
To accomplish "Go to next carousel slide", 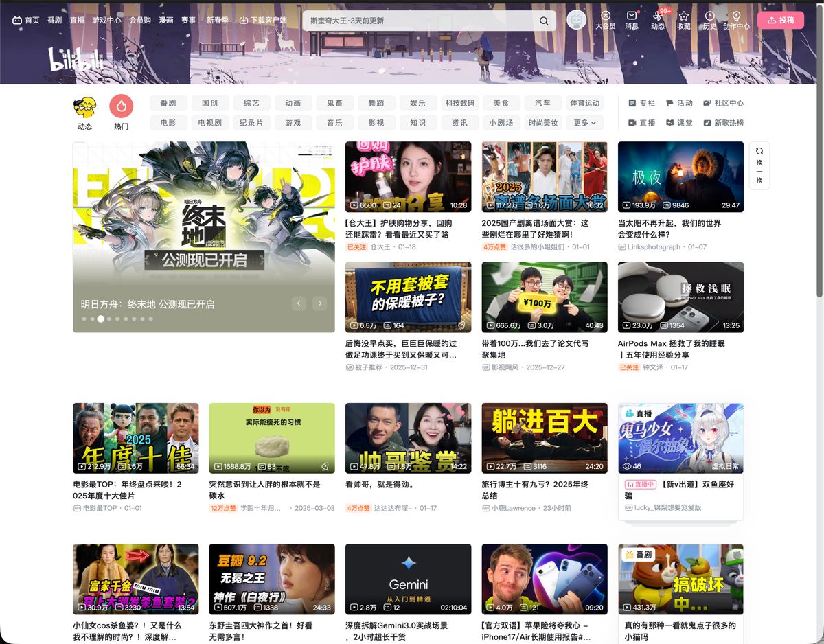I will click(319, 303).
